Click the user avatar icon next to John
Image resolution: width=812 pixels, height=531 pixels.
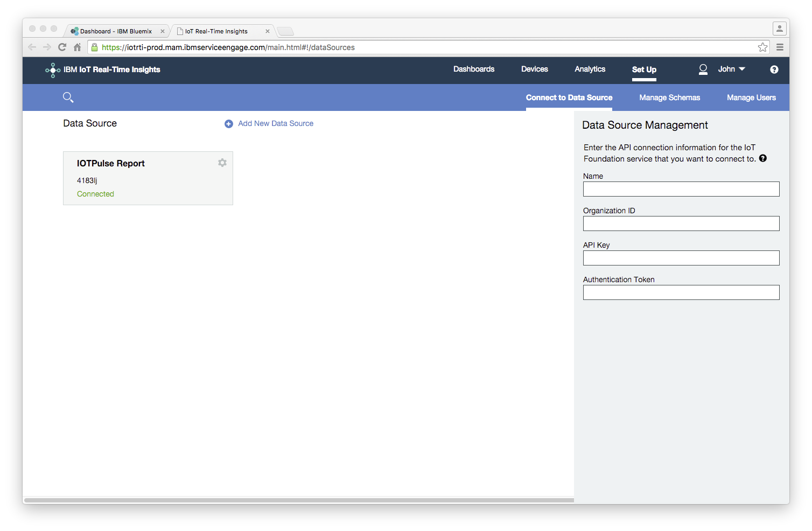(703, 69)
